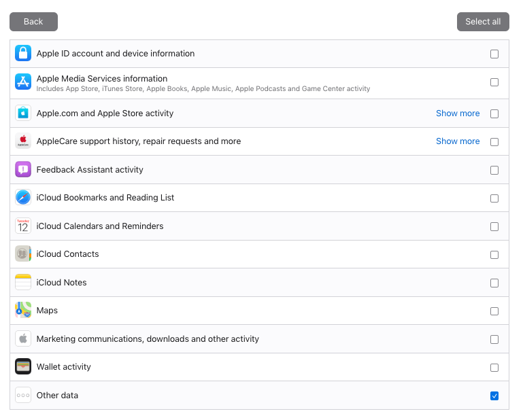The width and height of the screenshot is (523, 420).
Task: Click the Wallet icon
Action: click(23, 367)
